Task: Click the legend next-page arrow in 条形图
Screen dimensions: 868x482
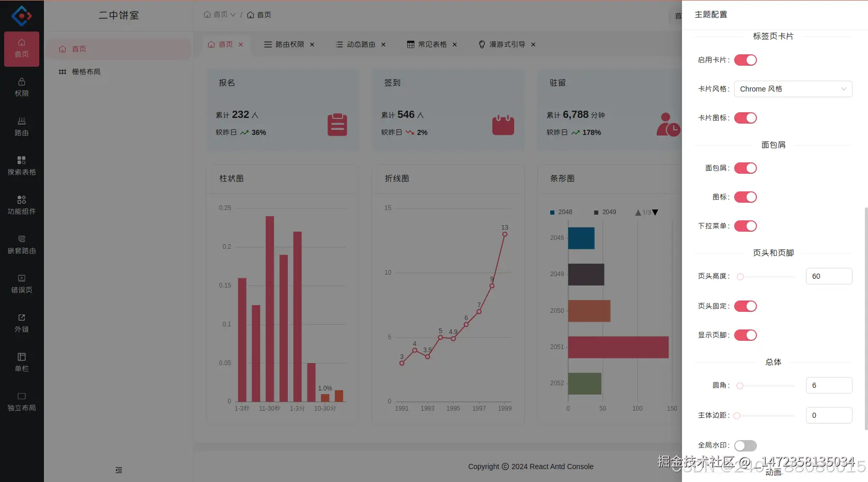Action: [x=655, y=213]
